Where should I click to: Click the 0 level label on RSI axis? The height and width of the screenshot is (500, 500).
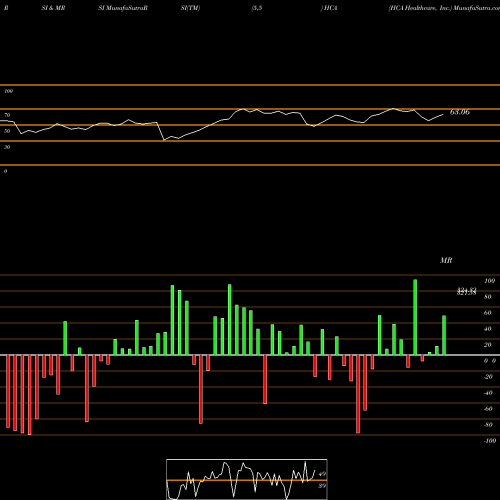pos(5,171)
